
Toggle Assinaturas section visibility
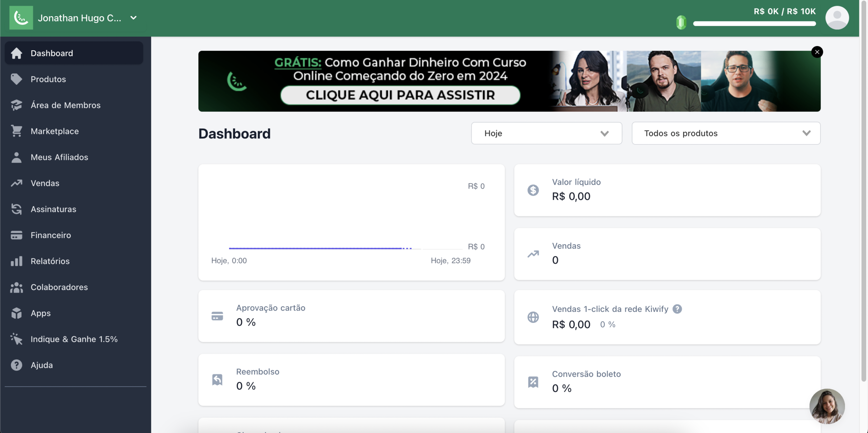[x=75, y=209]
